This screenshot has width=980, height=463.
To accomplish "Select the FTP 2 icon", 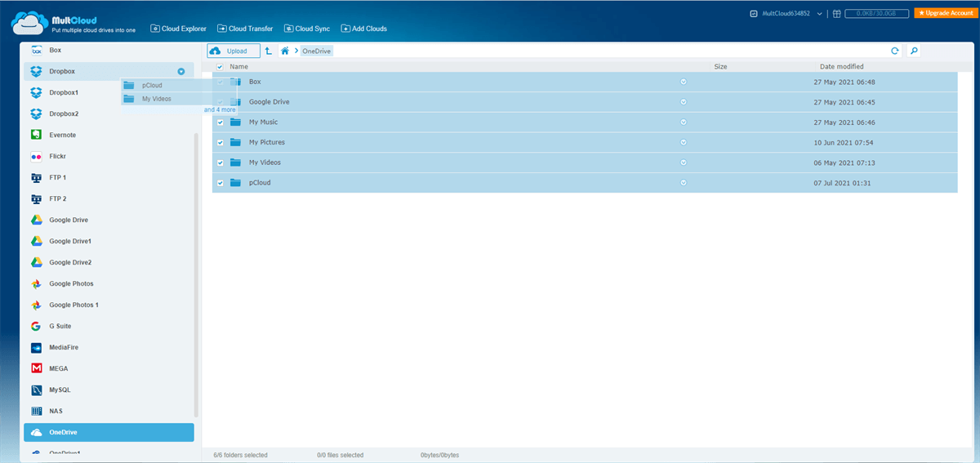I will 36,198.
